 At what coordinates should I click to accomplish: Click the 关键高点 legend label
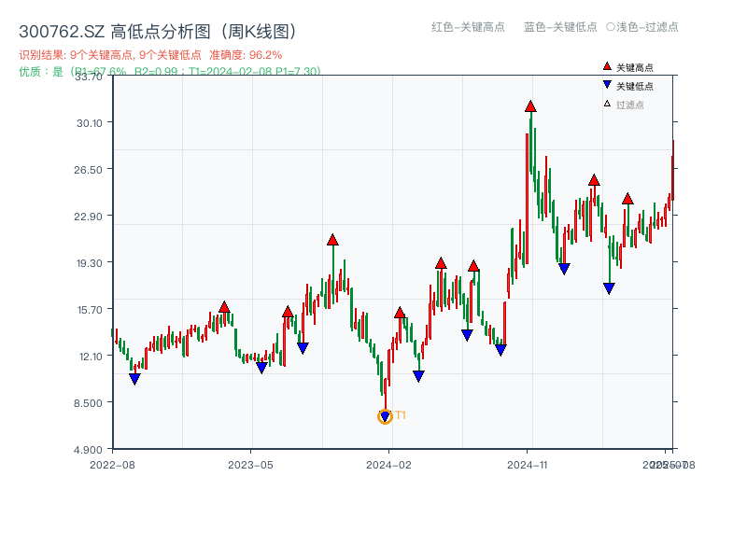[635, 67]
